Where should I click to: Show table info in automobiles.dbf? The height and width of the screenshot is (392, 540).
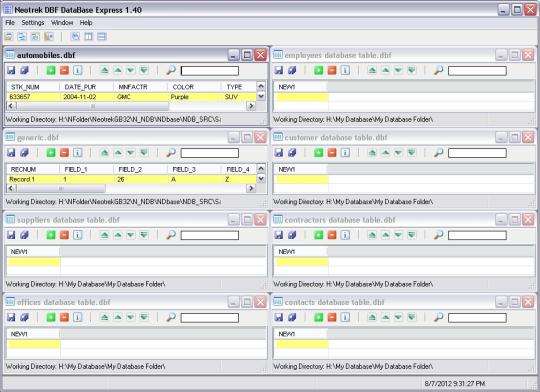click(78, 70)
